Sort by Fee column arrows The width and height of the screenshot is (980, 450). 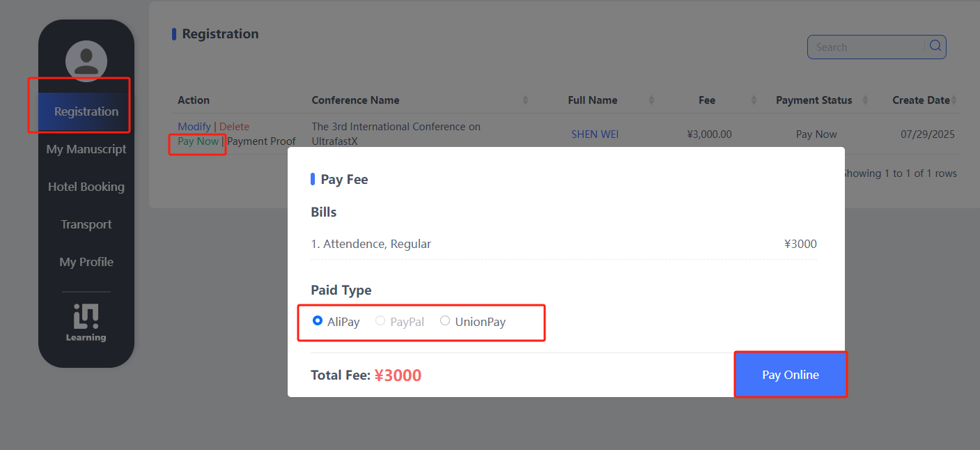click(754, 100)
